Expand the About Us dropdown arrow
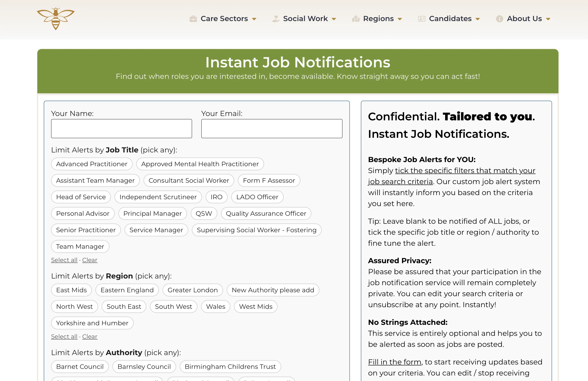The width and height of the screenshot is (588, 381). click(x=548, y=19)
